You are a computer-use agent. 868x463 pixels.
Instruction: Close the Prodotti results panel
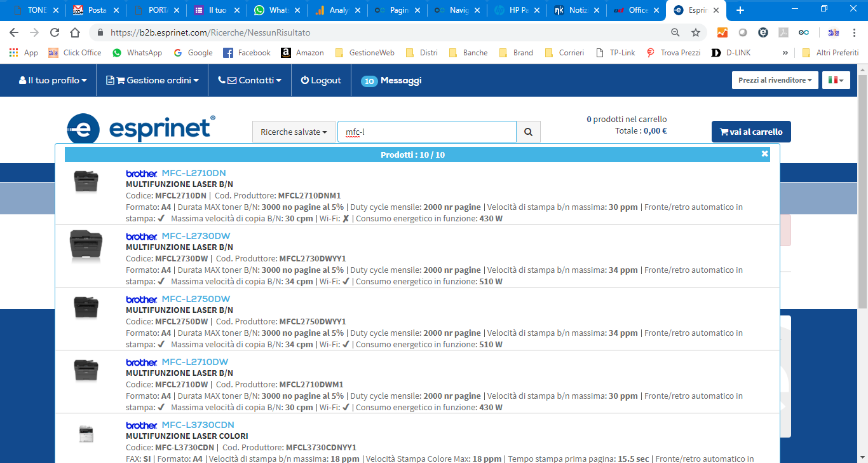point(764,154)
